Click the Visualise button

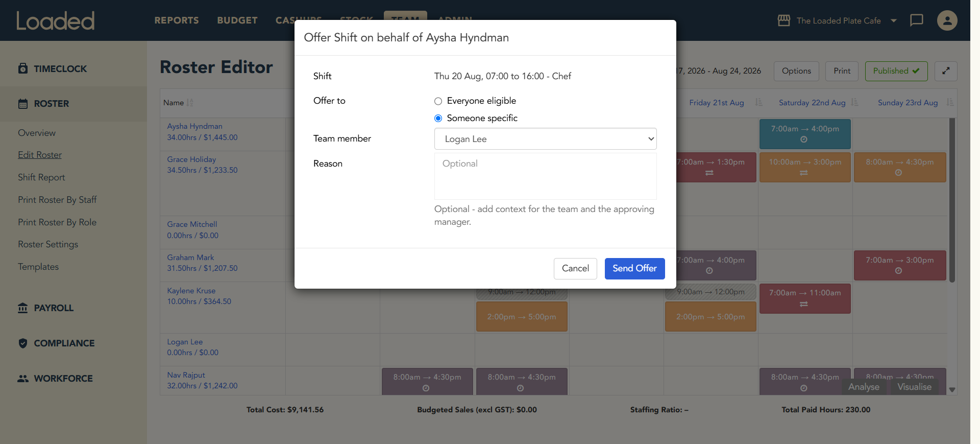914,387
